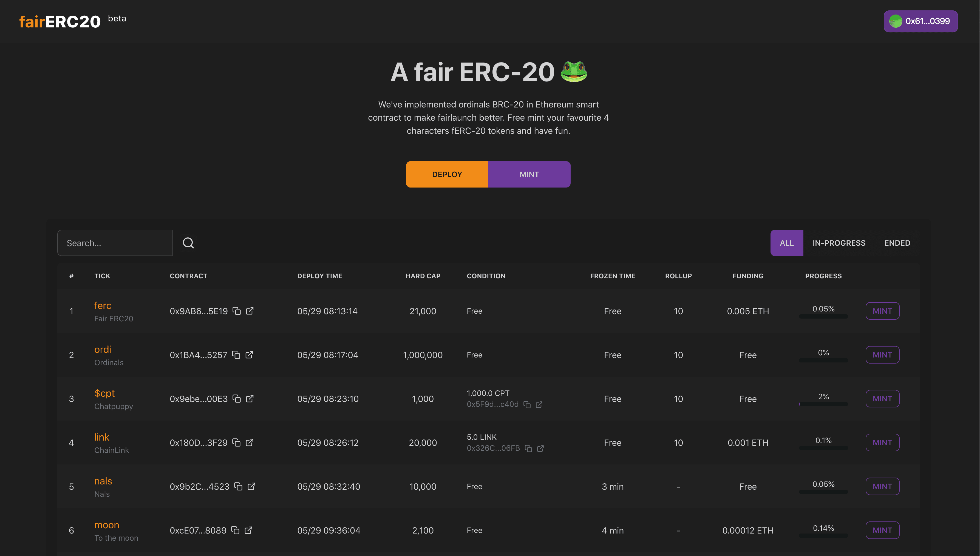Copy the $cpt contract address
This screenshot has height=556, width=980.
[237, 399]
